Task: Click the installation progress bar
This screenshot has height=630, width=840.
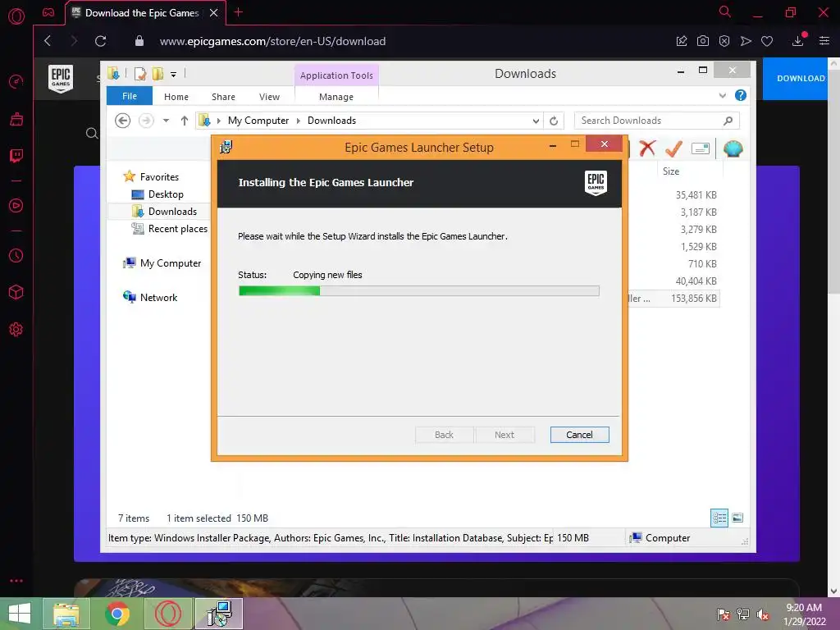Action: pyautogui.click(x=419, y=291)
